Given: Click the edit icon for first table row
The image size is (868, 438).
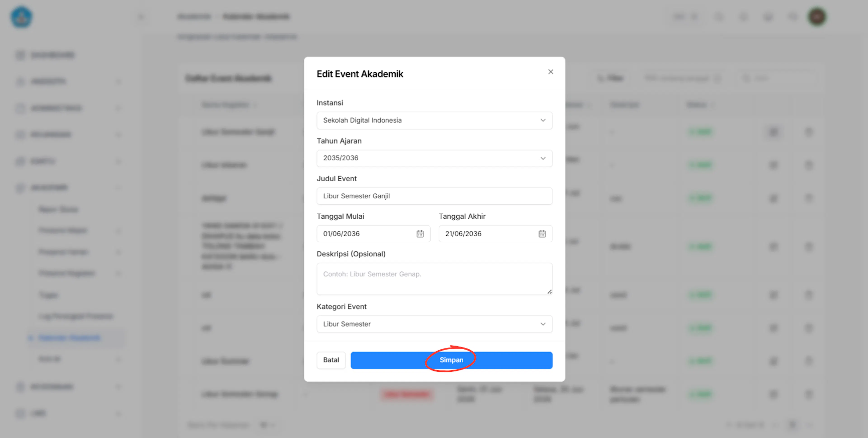Looking at the screenshot, I should (774, 132).
